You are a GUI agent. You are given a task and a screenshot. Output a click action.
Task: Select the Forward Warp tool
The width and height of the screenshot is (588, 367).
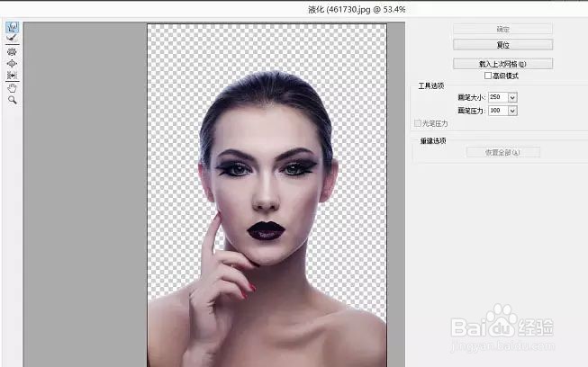pyautogui.click(x=12, y=27)
